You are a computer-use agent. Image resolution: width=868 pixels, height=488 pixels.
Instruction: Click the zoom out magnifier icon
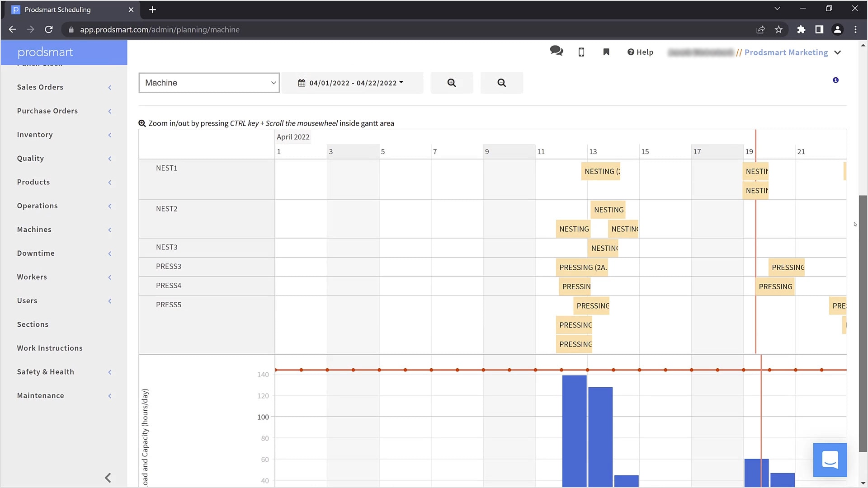tap(502, 83)
